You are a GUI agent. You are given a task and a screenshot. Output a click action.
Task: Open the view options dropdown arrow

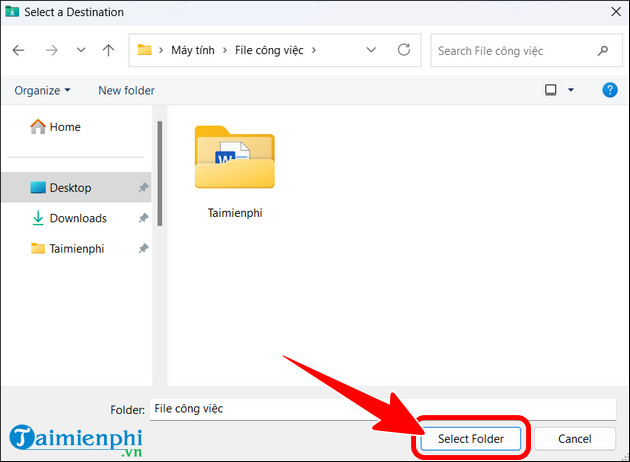click(x=571, y=90)
